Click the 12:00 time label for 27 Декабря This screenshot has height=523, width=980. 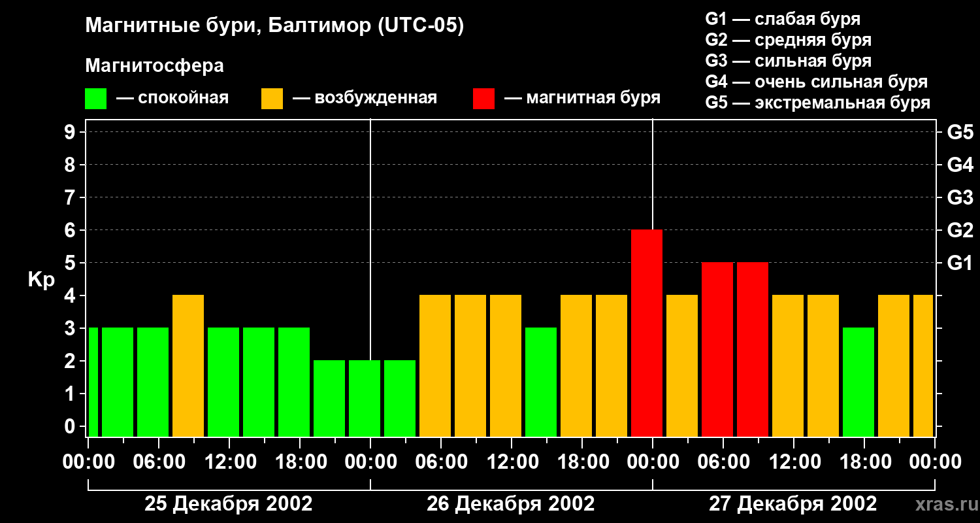pyautogui.click(x=794, y=462)
